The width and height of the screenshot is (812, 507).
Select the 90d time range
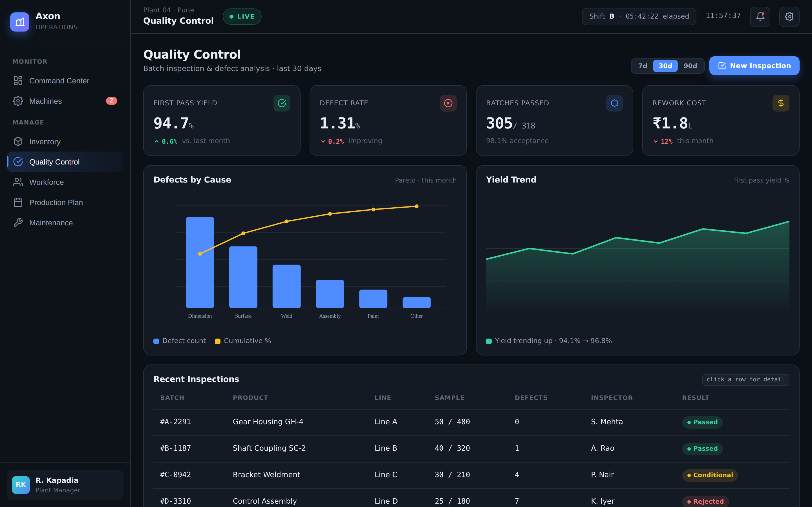[690, 66]
